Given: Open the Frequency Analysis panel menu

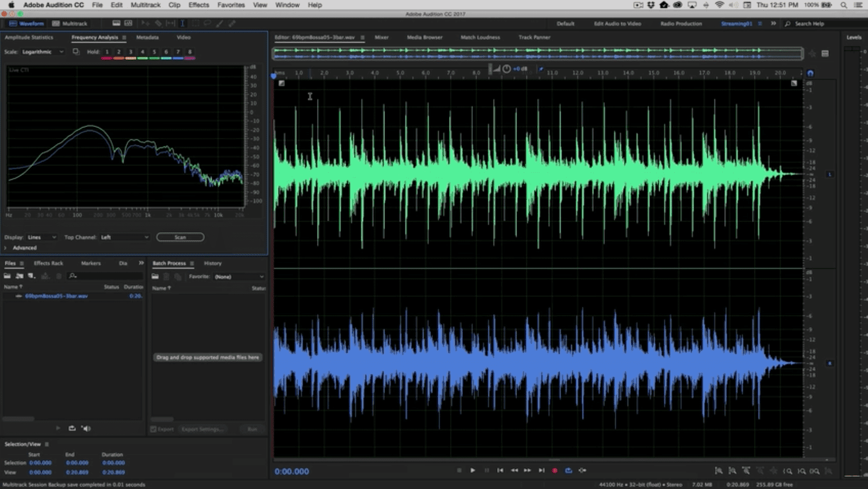Looking at the screenshot, I should 124,37.
